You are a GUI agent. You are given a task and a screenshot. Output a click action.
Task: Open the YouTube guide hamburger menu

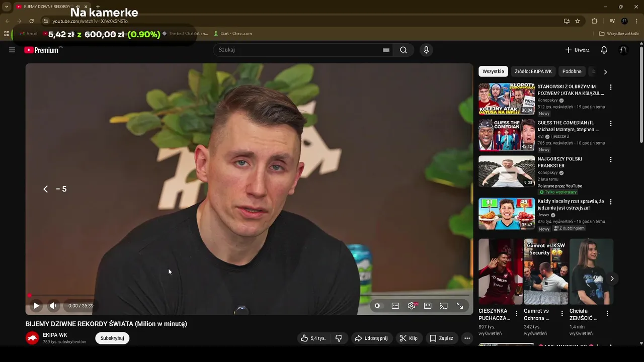click(12, 50)
